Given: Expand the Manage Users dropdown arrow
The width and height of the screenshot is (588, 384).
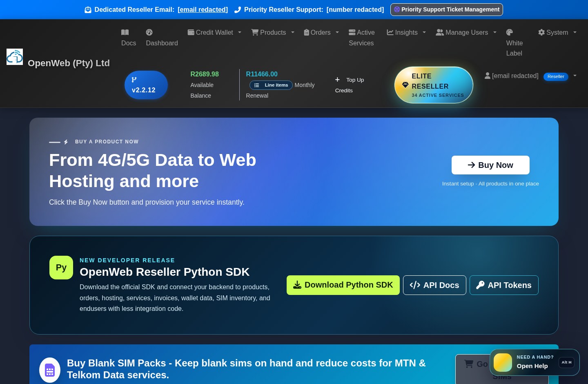Looking at the screenshot, I should click(x=495, y=32).
